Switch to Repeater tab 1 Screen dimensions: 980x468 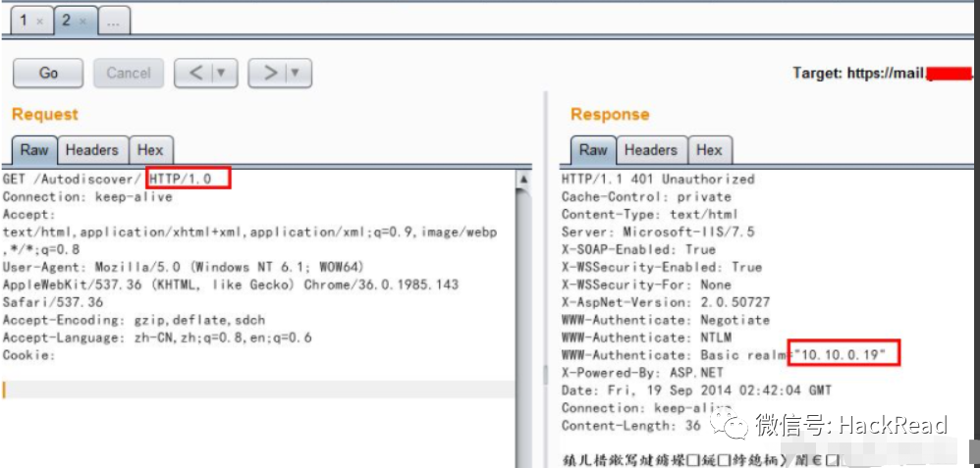pos(24,21)
